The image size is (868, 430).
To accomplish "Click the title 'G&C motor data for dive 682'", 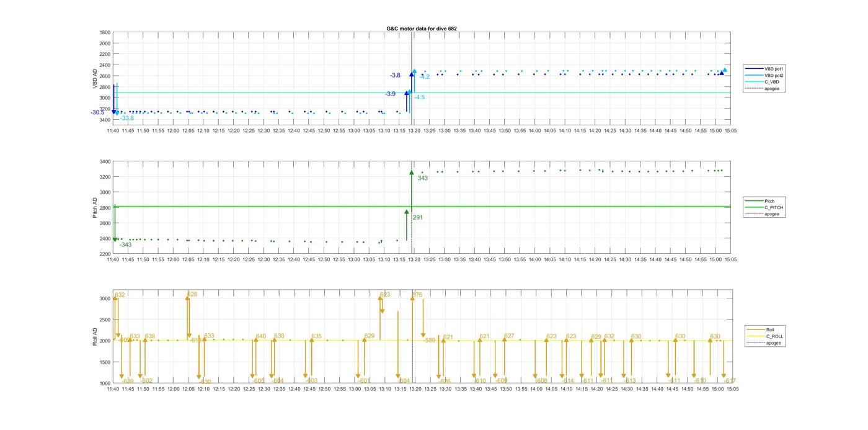I will pos(421,29).
